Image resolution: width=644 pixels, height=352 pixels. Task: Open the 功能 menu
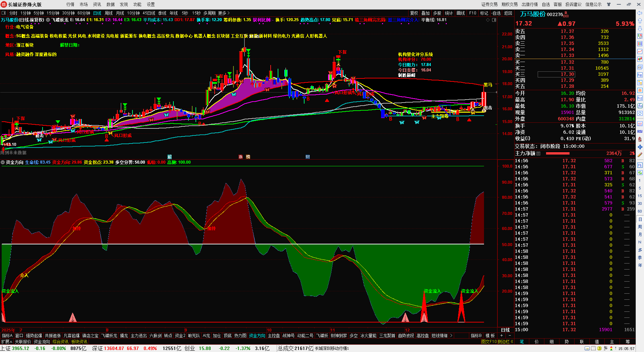[138, 4]
